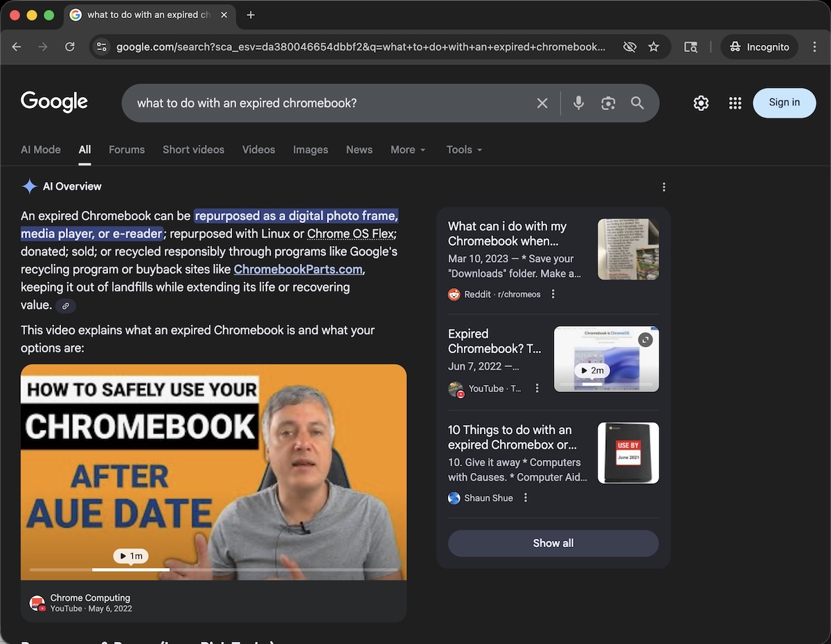Click the share link icon after the AI summary
The image size is (831, 644).
(66, 305)
